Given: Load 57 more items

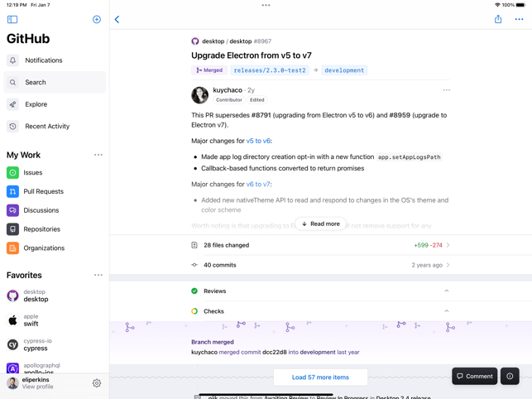Looking at the screenshot, I should (320, 377).
